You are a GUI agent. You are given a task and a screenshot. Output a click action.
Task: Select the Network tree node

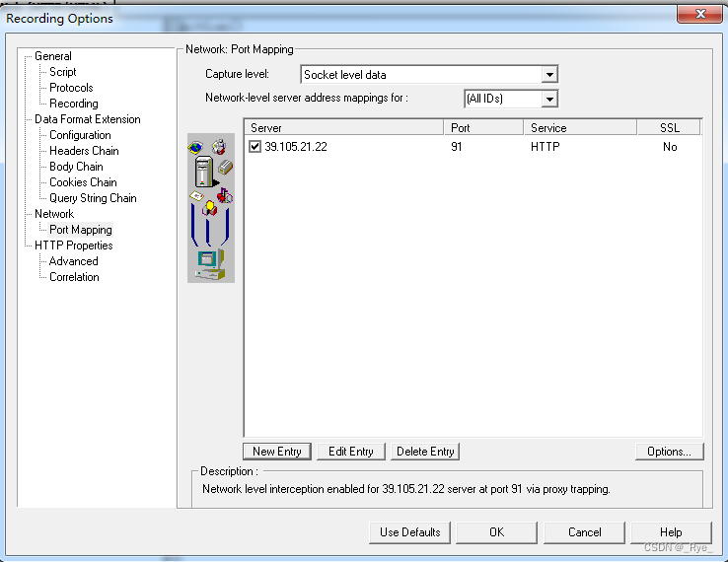coord(54,214)
